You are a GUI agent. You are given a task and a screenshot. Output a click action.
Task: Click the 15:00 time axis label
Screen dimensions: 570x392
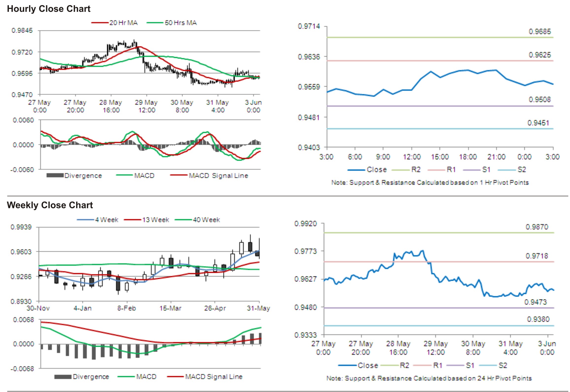coord(440,157)
